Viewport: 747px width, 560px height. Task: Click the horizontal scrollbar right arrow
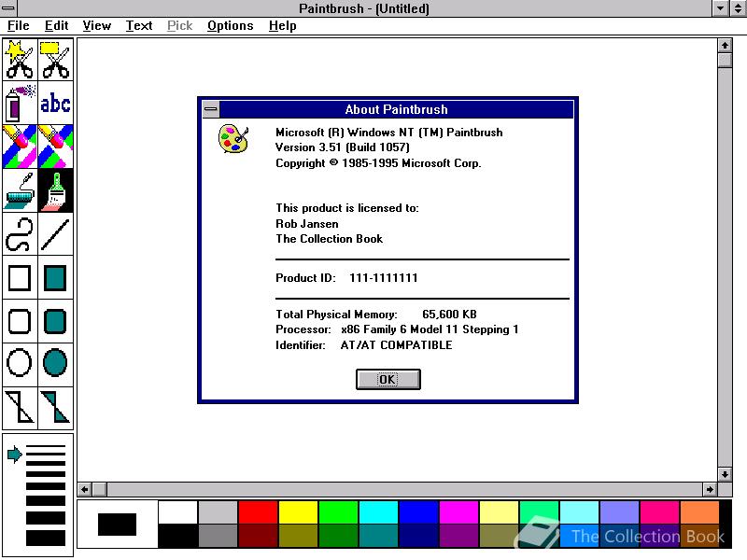[x=710, y=489]
